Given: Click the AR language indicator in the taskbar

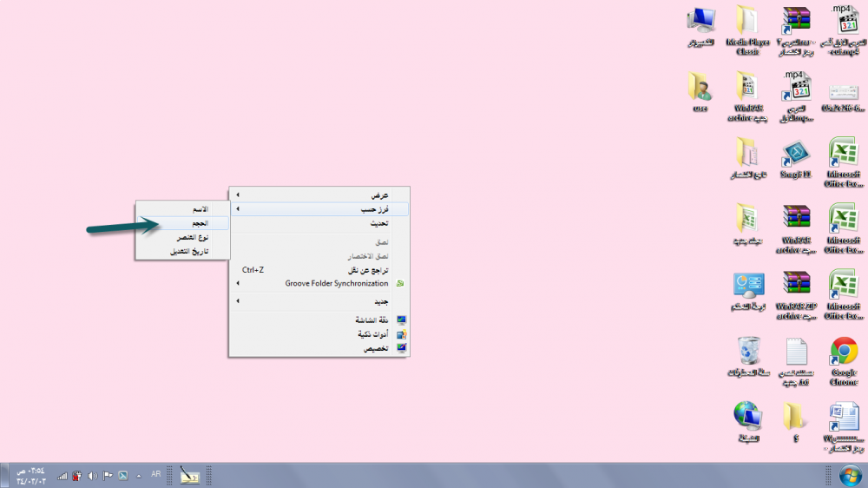Looking at the screenshot, I should pos(155,475).
